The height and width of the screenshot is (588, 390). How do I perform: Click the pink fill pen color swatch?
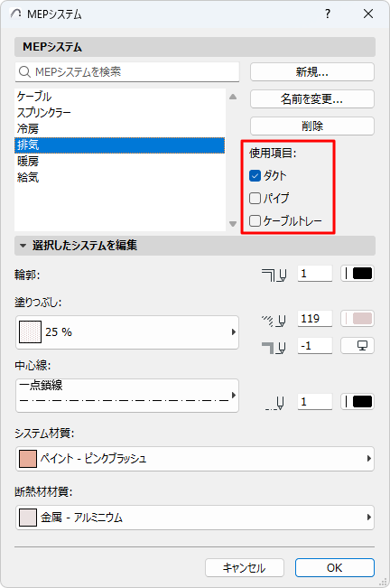coord(357,319)
